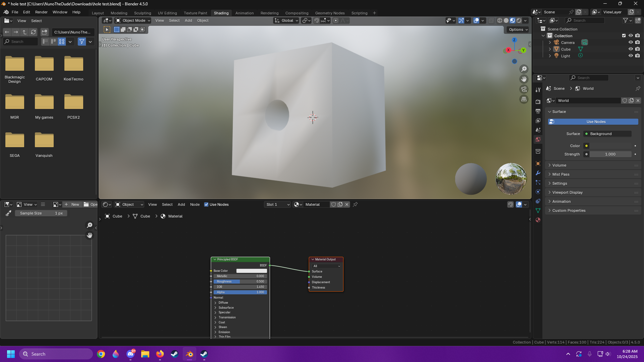Open Render properties tab icon
Screen dimensions: 644x362
click(x=538, y=102)
